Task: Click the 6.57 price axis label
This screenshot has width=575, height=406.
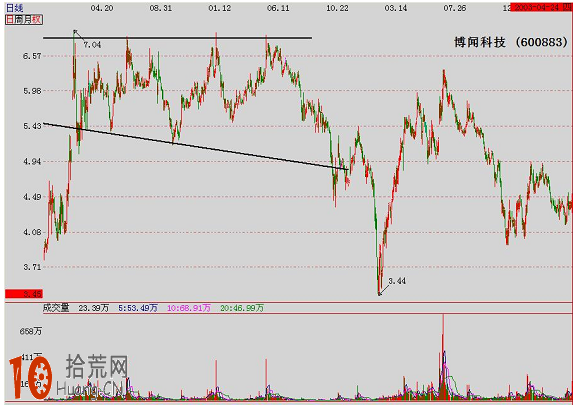Action: point(32,56)
